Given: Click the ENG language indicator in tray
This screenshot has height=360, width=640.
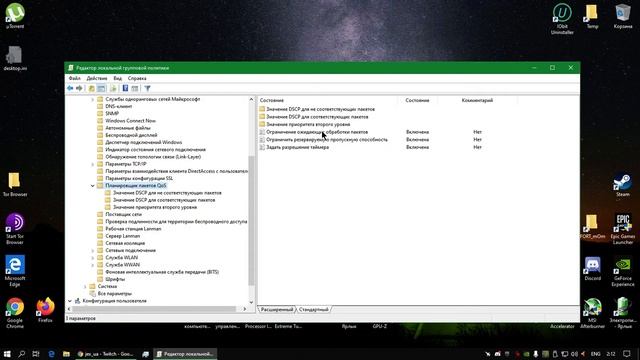Looking at the screenshot, I should pyautogui.click(x=596, y=354).
